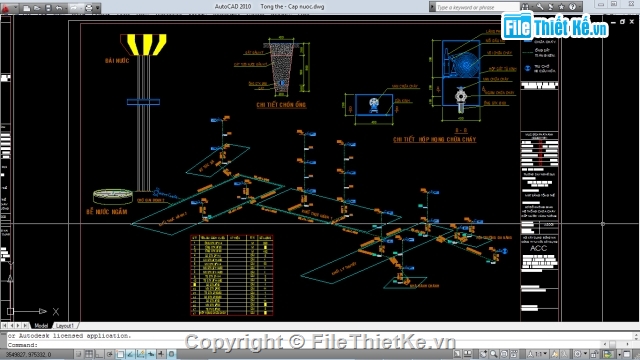
Task: Click the Favorites star icon in InfoCenter
Action: click(561, 7)
